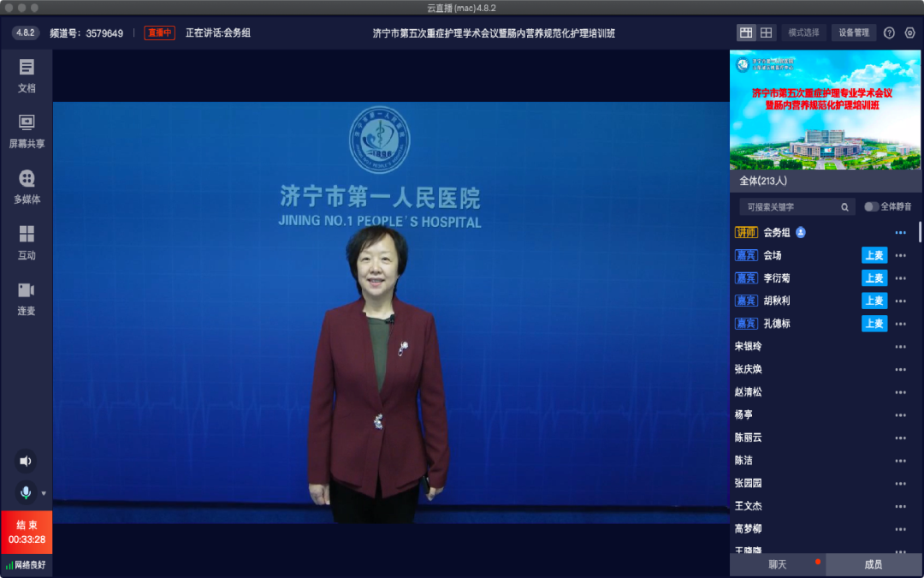Open more options for 宋银玲
Viewport: 924px width, 578px height.
pyautogui.click(x=900, y=347)
